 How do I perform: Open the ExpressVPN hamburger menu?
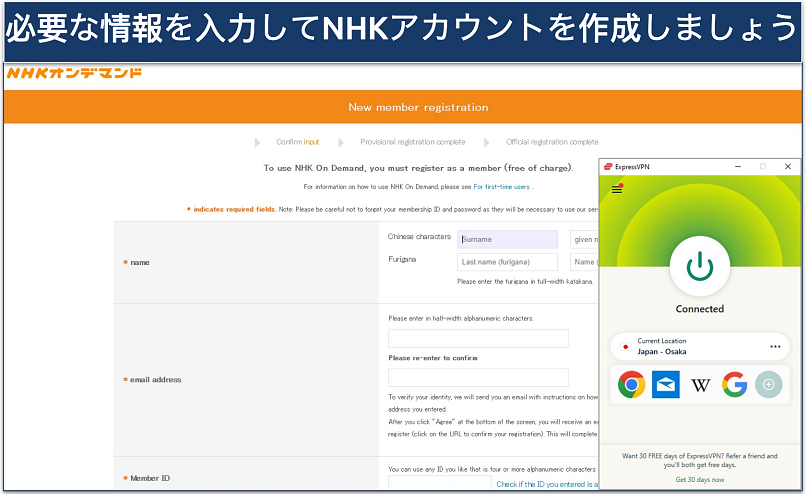[617, 189]
